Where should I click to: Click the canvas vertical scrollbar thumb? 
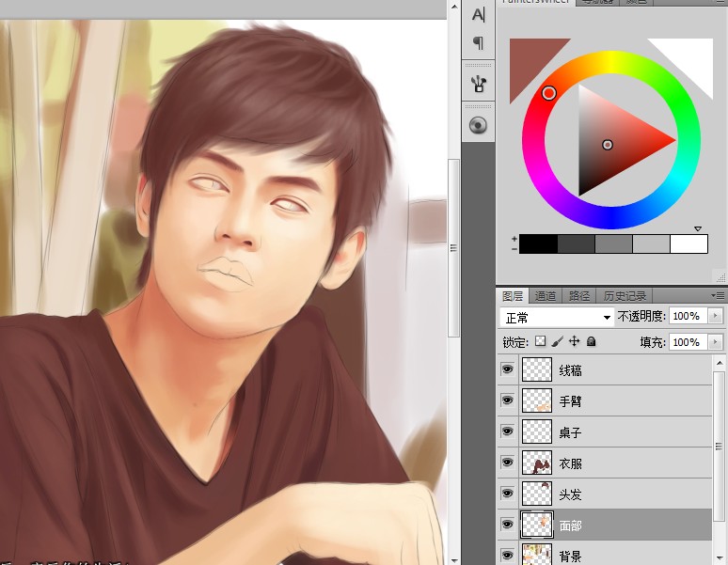coord(454,248)
